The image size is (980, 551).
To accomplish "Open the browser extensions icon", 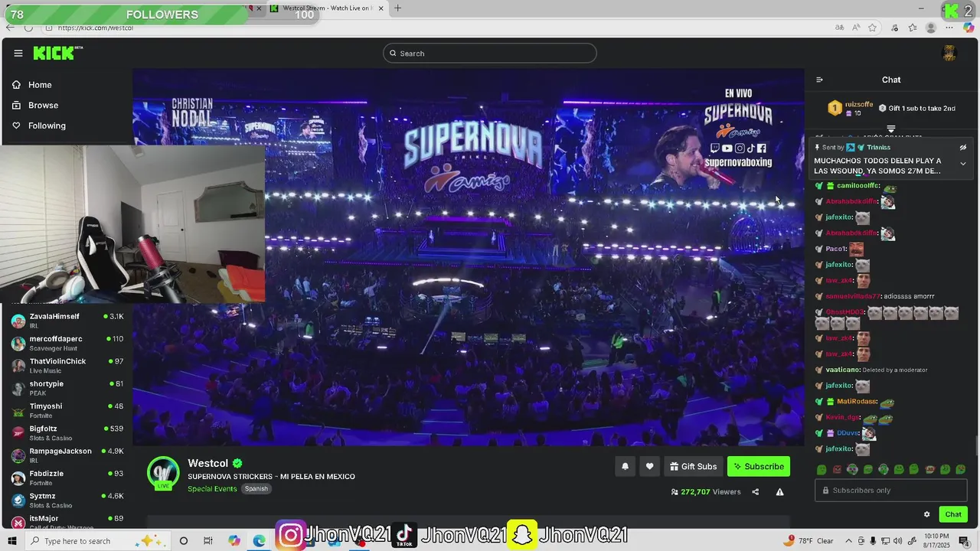I will [894, 28].
